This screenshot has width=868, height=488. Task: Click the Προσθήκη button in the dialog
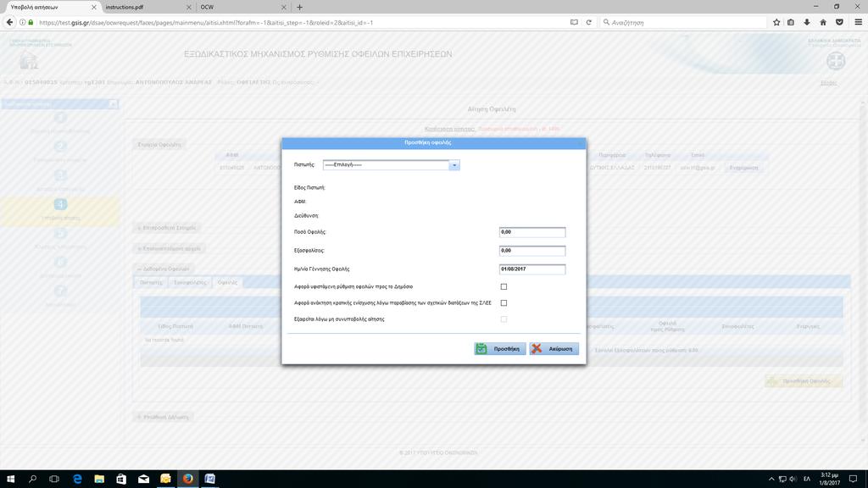pyautogui.click(x=500, y=348)
